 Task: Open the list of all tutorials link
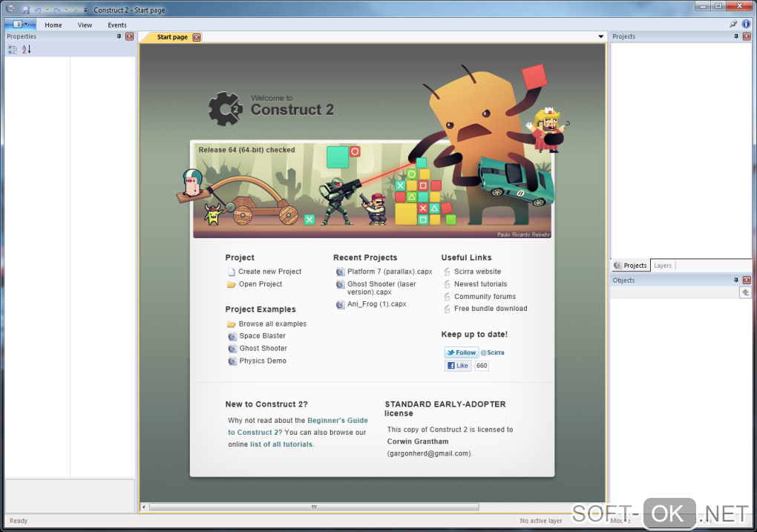click(x=281, y=444)
